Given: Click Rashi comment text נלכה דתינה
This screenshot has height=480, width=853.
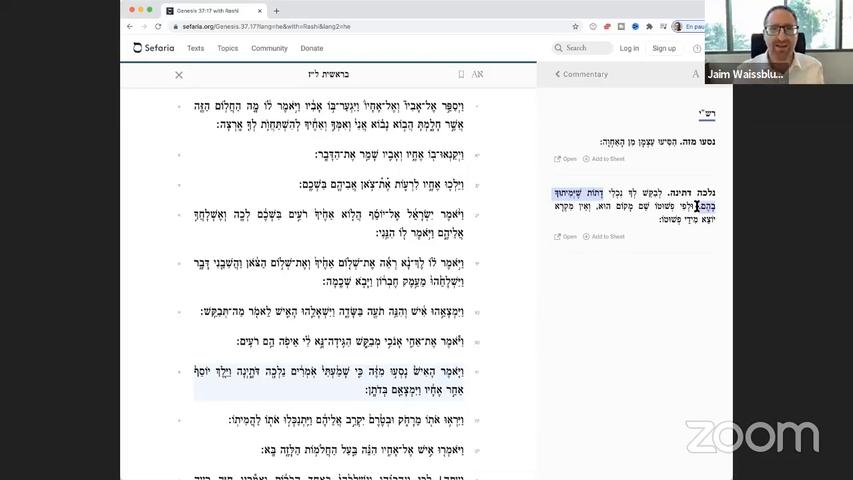Looking at the screenshot, I should pyautogui.click(x=634, y=206).
